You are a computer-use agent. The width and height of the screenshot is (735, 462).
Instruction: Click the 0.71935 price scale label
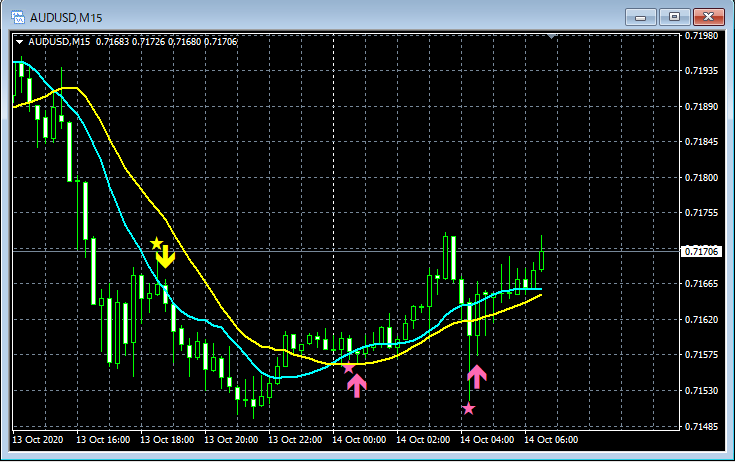[701, 71]
